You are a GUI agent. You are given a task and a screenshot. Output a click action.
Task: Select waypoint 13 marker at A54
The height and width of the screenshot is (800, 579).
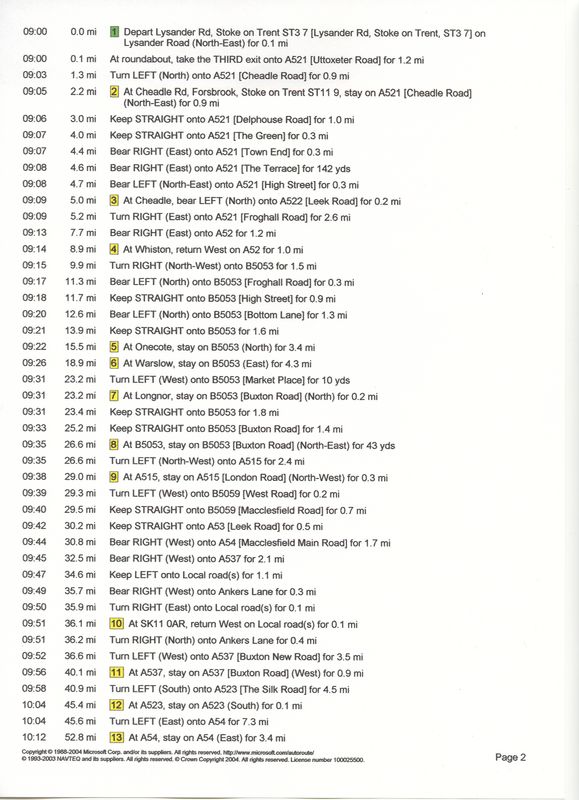pos(117,737)
